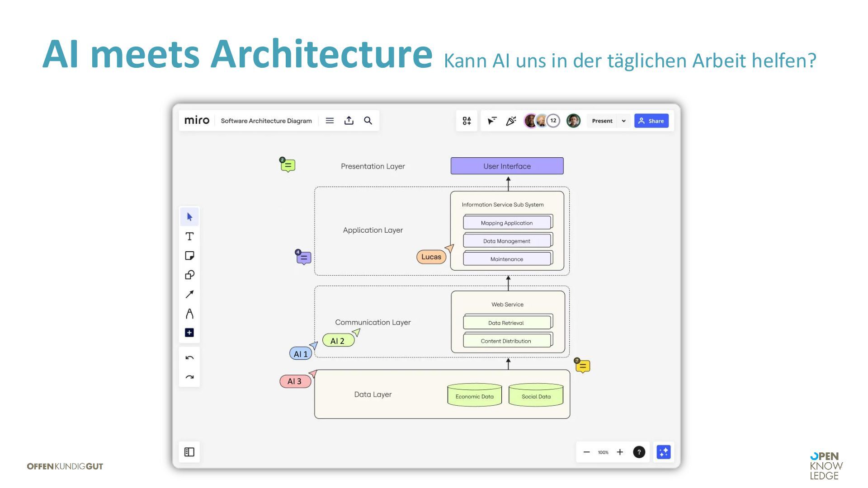Click the export board icon
This screenshot has width=868, height=488.
tap(349, 121)
